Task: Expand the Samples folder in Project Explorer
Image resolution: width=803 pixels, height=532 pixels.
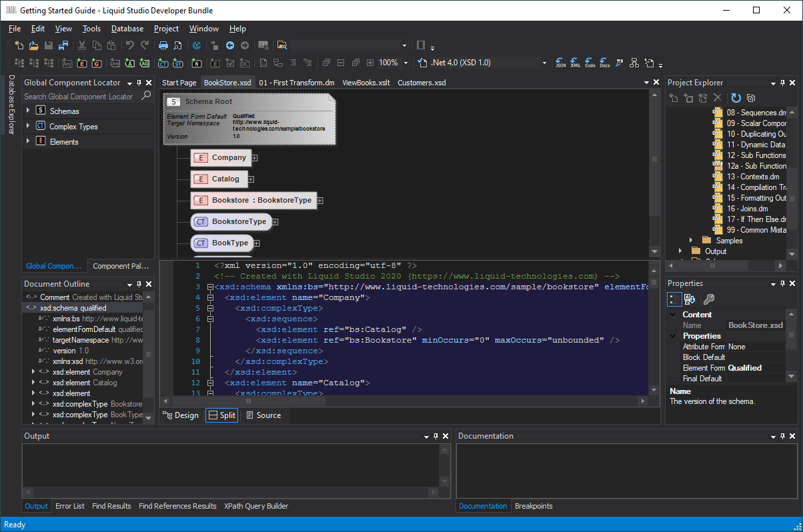Action: point(690,240)
